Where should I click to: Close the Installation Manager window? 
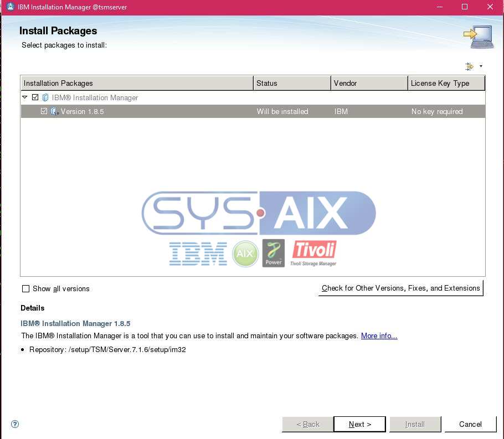point(490,7)
